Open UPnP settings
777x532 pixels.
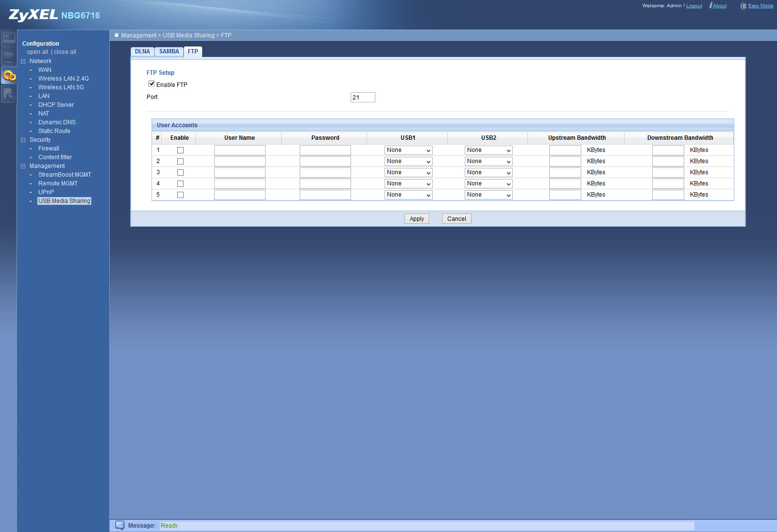click(46, 192)
